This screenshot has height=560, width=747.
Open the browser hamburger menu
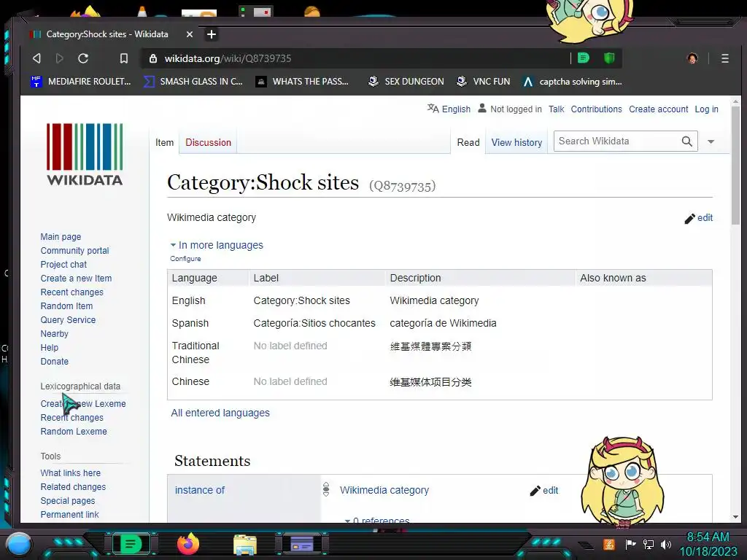[724, 58]
